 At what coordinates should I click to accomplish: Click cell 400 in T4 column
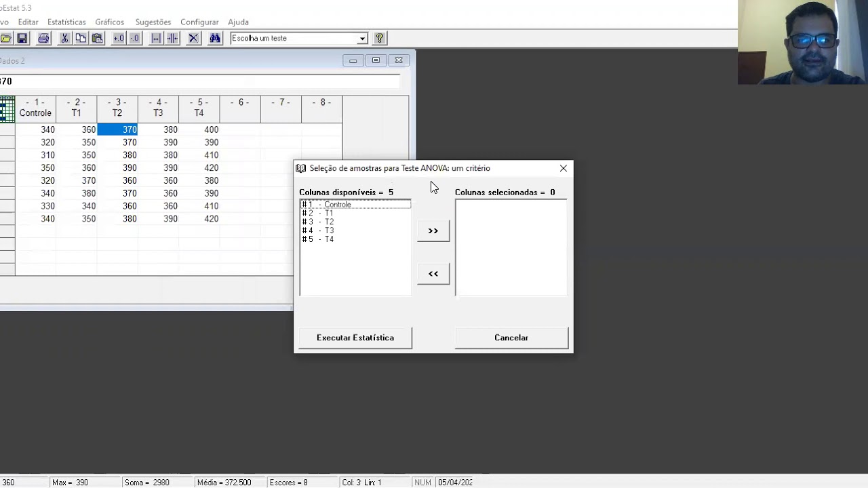(199, 129)
